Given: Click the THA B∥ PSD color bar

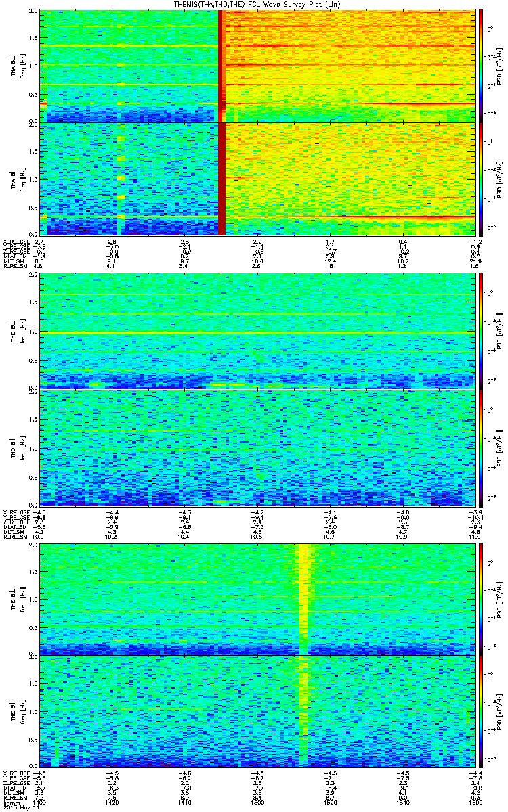Looking at the screenshot, I should [x=481, y=179].
